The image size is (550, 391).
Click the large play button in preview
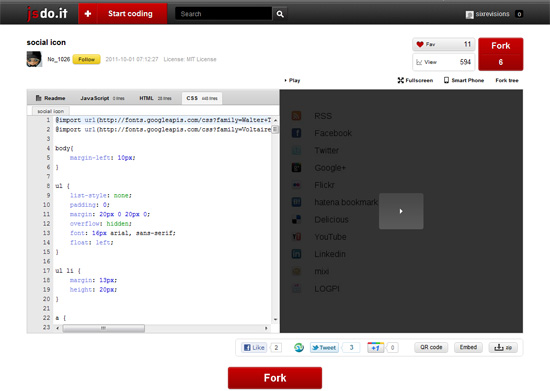[x=401, y=211]
